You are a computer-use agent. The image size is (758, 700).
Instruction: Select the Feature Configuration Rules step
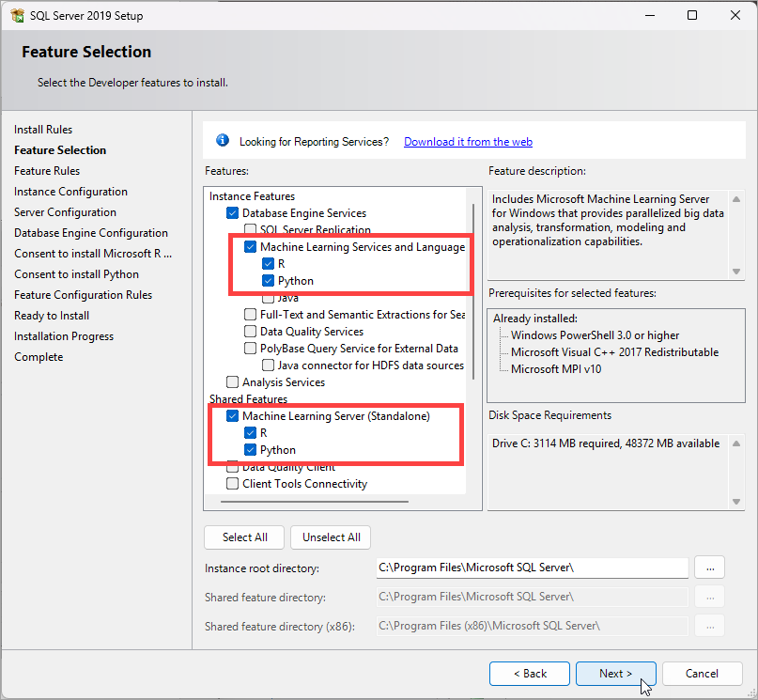tap(84, 295)
